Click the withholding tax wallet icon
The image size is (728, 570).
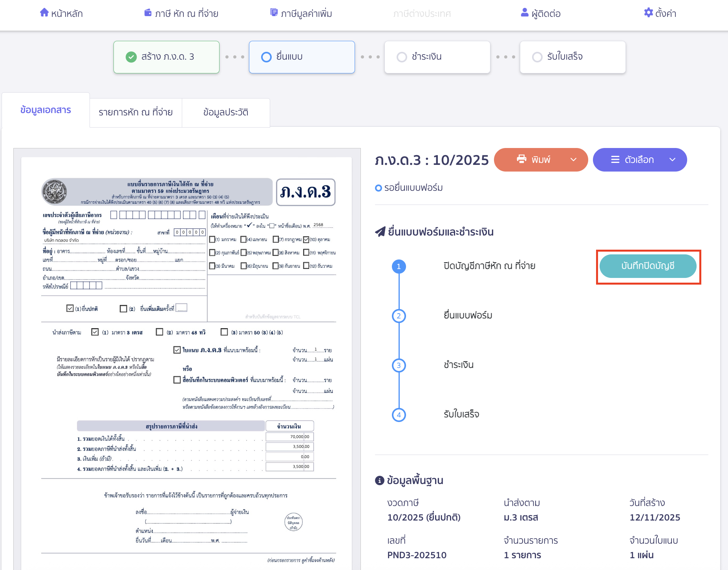pyautogui.click(x=148, y=13)
